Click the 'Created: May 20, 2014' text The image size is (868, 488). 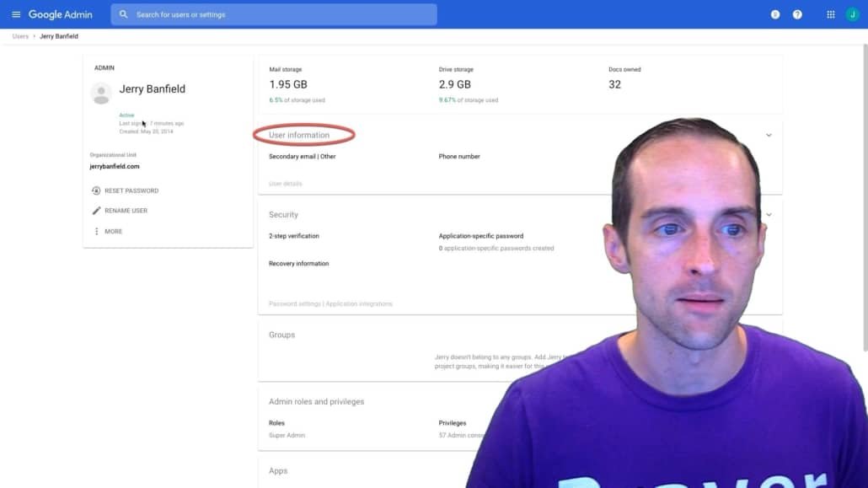(x=146, y=131)
